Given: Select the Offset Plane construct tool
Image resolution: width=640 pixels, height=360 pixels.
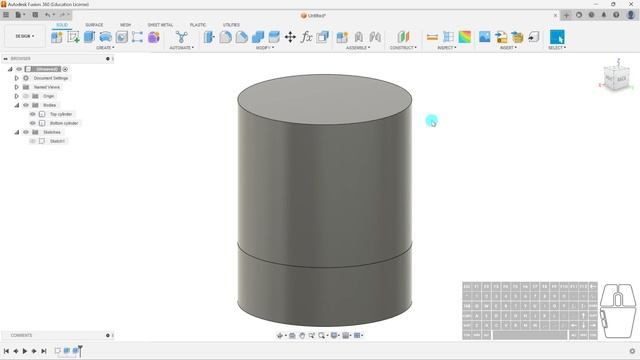Looking at the screenshot, I should [403, 37].
